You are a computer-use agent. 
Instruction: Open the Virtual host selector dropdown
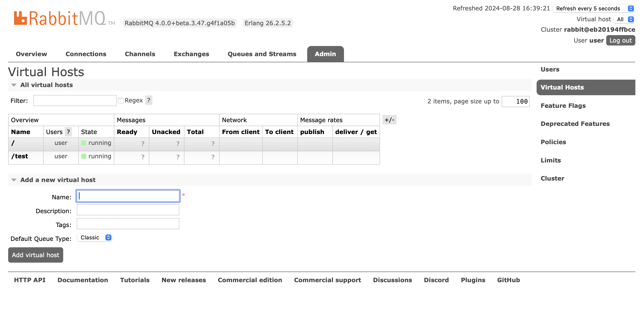coord(624,19)
